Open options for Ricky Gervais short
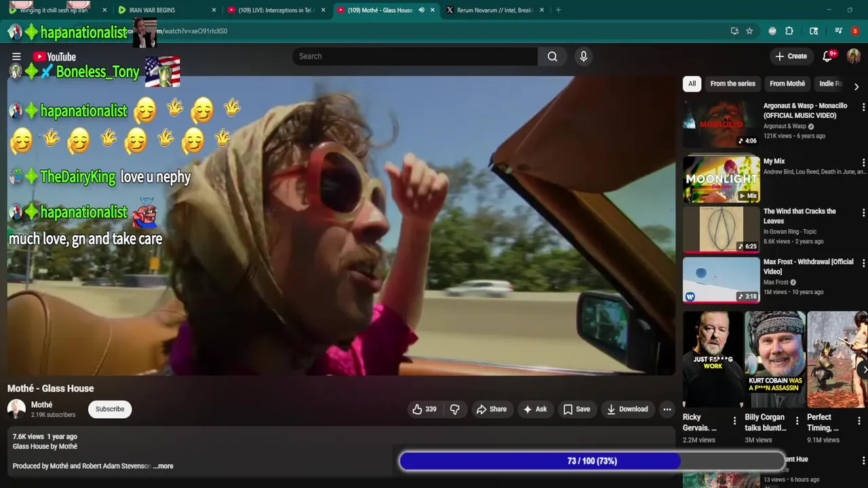868x488 pixels. (x=734, y=421)
